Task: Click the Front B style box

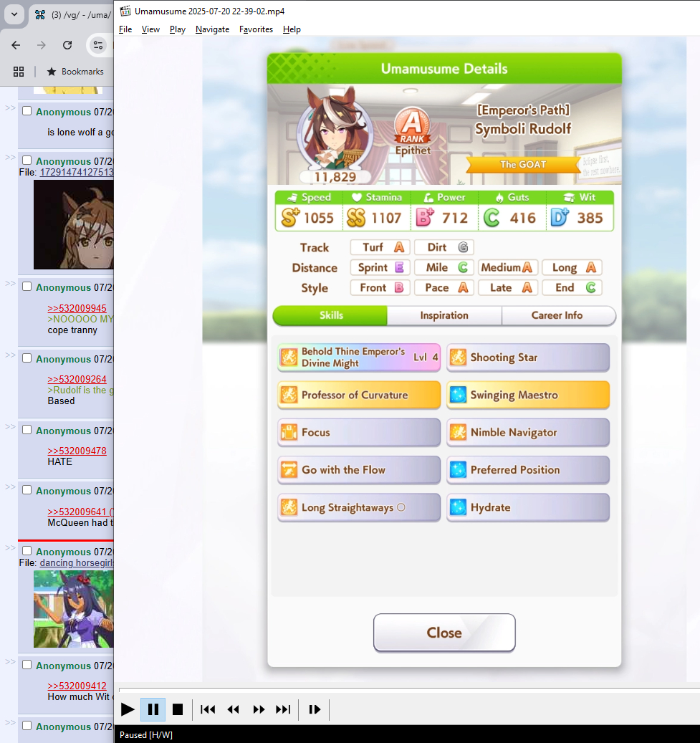Action: [x=380, y=287]
